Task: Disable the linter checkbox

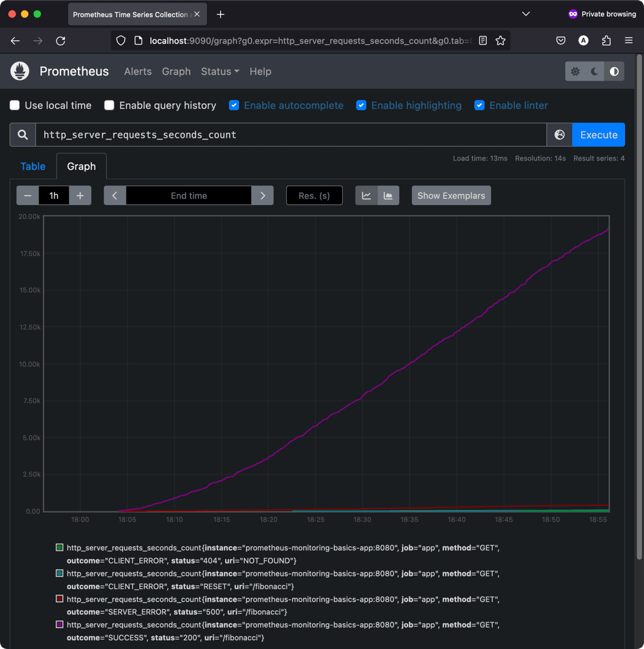Action: coord(479,105)
